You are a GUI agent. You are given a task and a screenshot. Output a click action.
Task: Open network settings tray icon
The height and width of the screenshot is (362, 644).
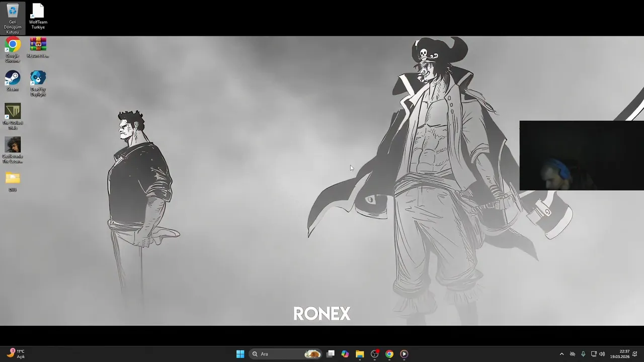[594, 354]
